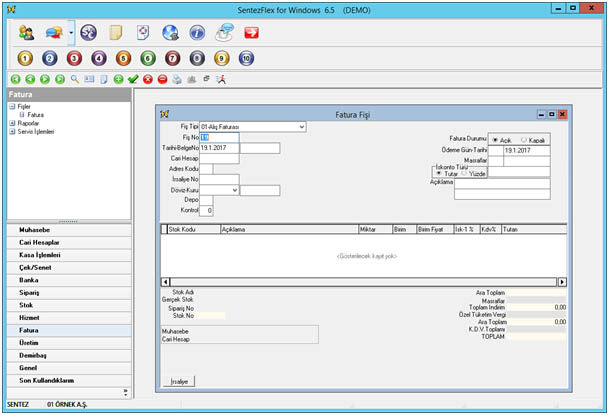609x415 pixels.
Task: Expand the Raporlar tree node
Action: 12,123
